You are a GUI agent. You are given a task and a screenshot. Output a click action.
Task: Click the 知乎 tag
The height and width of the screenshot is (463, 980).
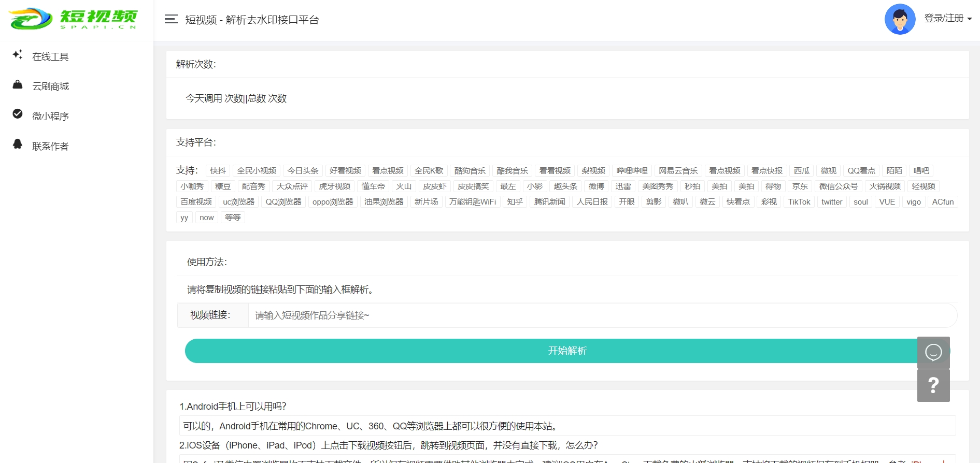(515, 202)
